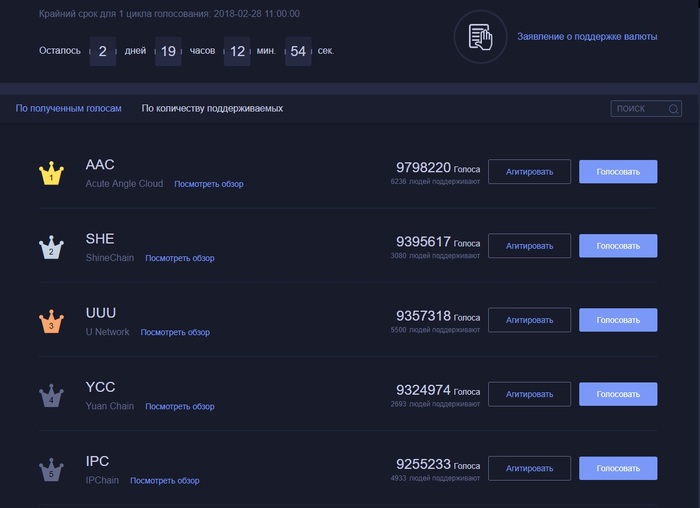Click the 9324974 vote count
Screen dimensions: 700x508
423,390
